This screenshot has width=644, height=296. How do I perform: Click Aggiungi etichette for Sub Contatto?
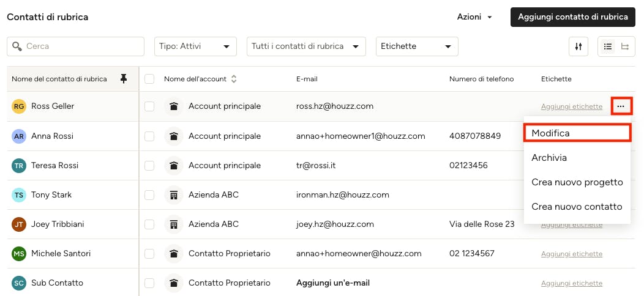pyautogui.click(x=572, y=283)
